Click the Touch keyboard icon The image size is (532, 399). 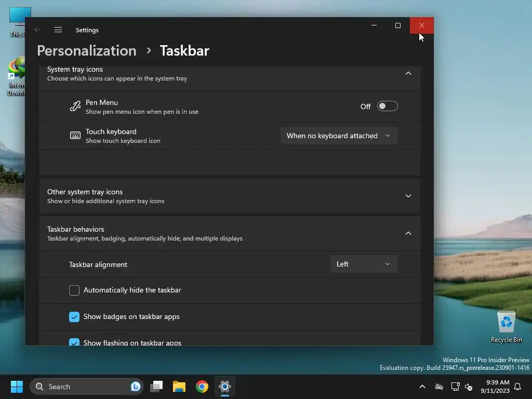(x=75, y=136)
